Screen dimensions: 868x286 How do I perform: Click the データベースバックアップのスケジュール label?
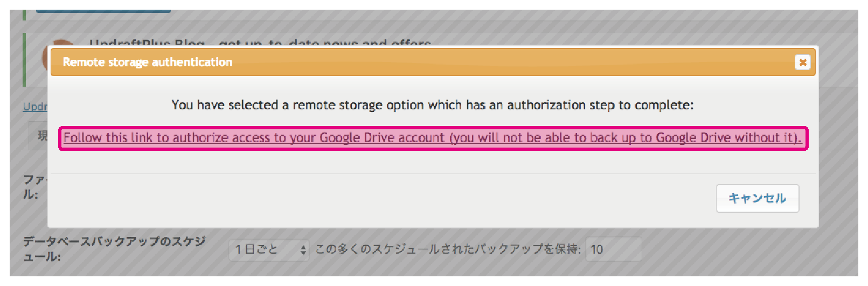114,249
